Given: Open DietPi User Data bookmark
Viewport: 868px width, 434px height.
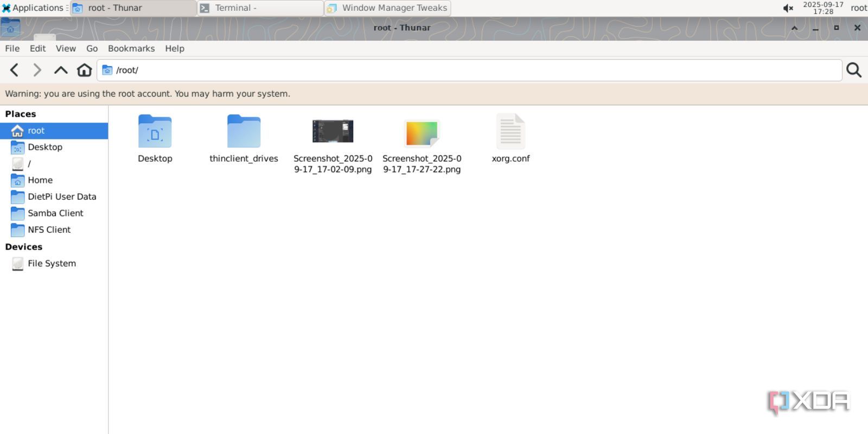Looking at the screenshot, I should 54,196.
